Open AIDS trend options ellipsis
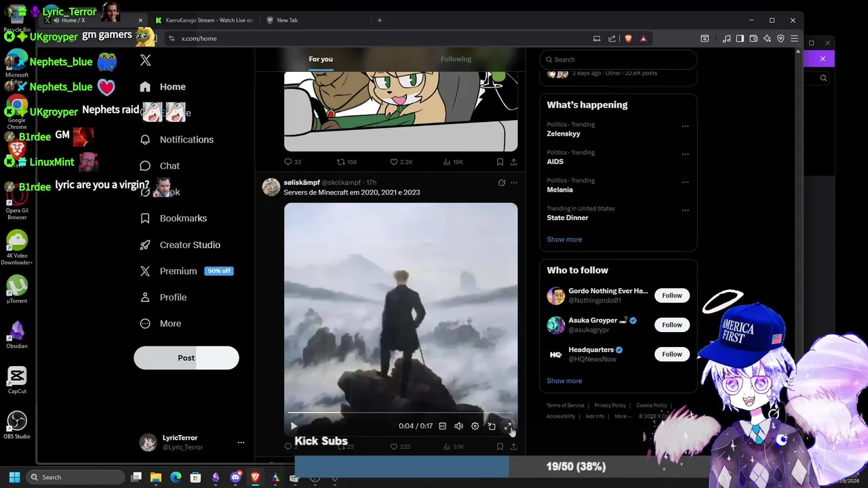This screenshot has width=868, height=488. coord(686,154)
